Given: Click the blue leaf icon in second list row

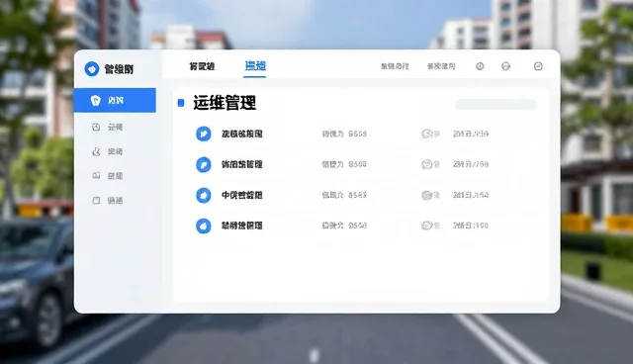Looking at the screenshot, I should click(204, 164).
